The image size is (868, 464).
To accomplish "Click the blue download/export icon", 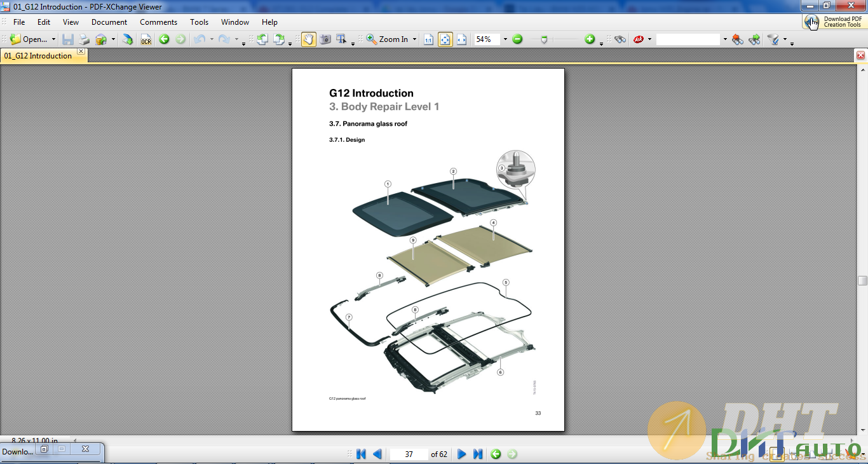I will tap(128, 39).
